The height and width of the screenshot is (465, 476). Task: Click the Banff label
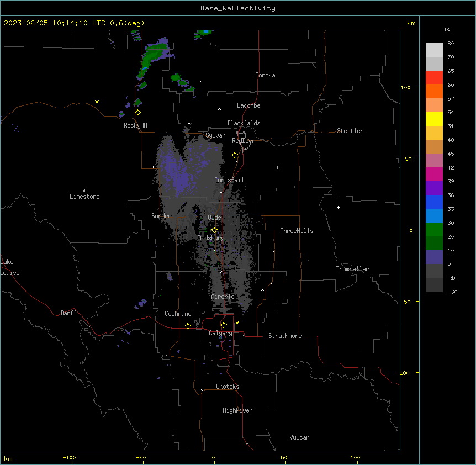(x=68, y=313)
